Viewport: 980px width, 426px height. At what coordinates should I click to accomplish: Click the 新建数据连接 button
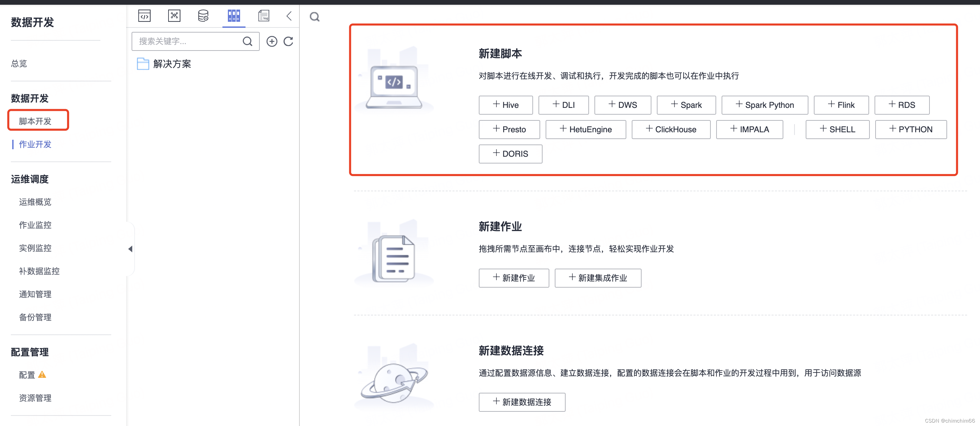[x=522, y=402]
